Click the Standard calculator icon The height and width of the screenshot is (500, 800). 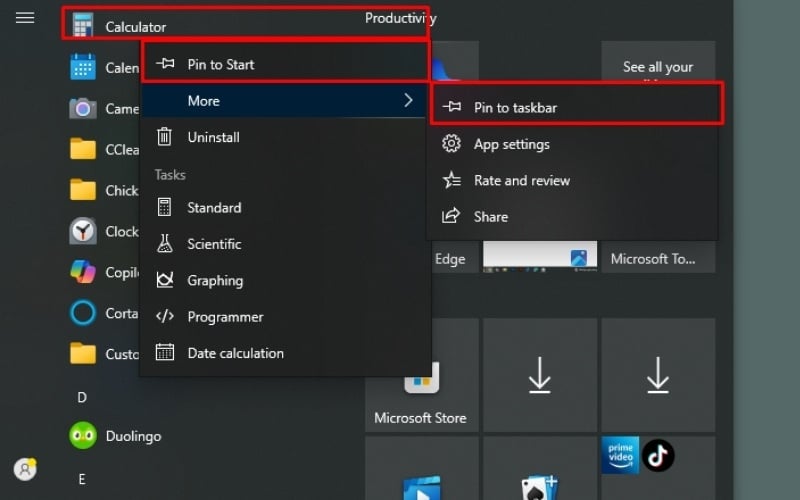pyautogui.click(x=164, y=207)
